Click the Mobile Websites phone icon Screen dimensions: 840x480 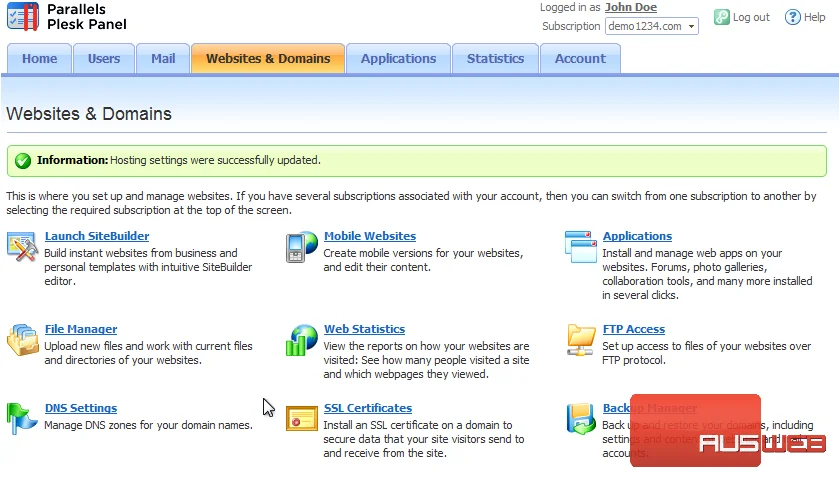coord(302,247)
